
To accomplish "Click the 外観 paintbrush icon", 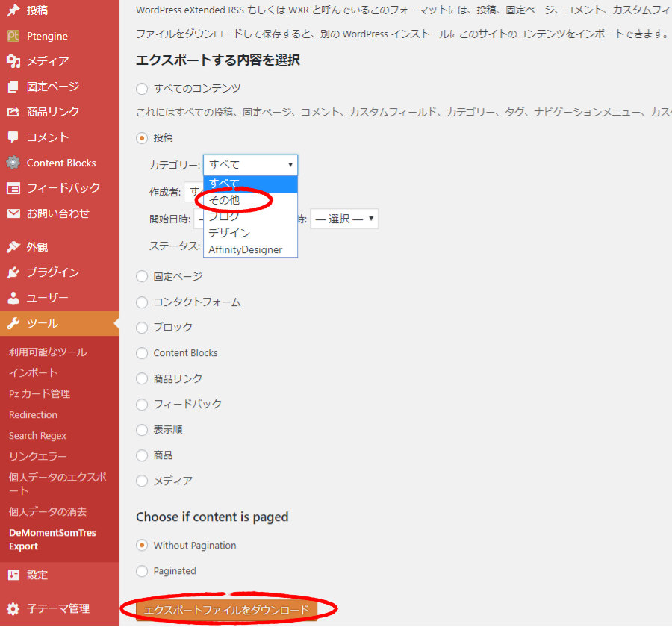I will [x=13, y=247].
